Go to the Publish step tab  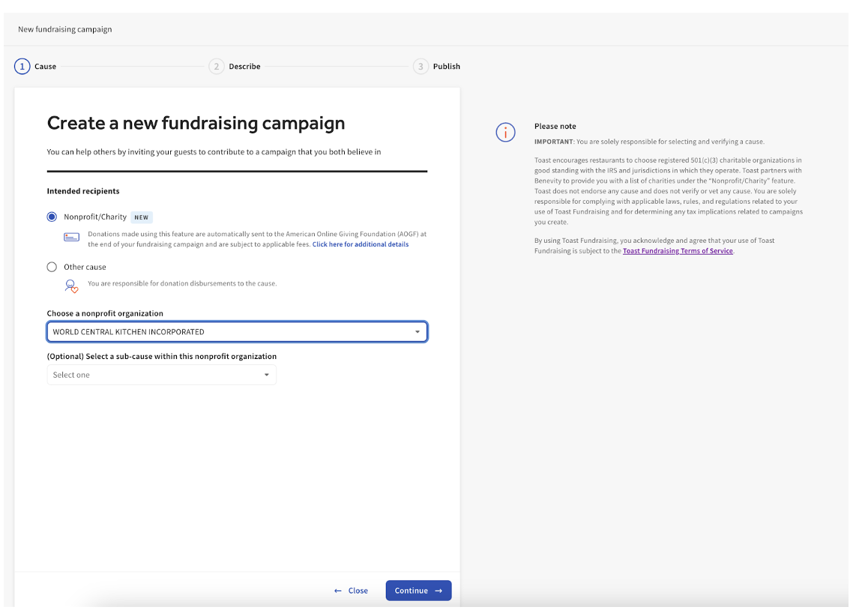coord(447,67)
